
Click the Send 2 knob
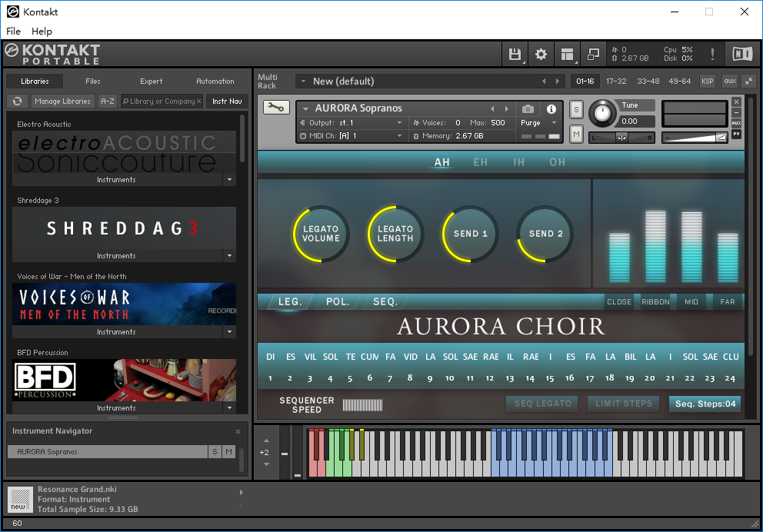pos(545,234)
